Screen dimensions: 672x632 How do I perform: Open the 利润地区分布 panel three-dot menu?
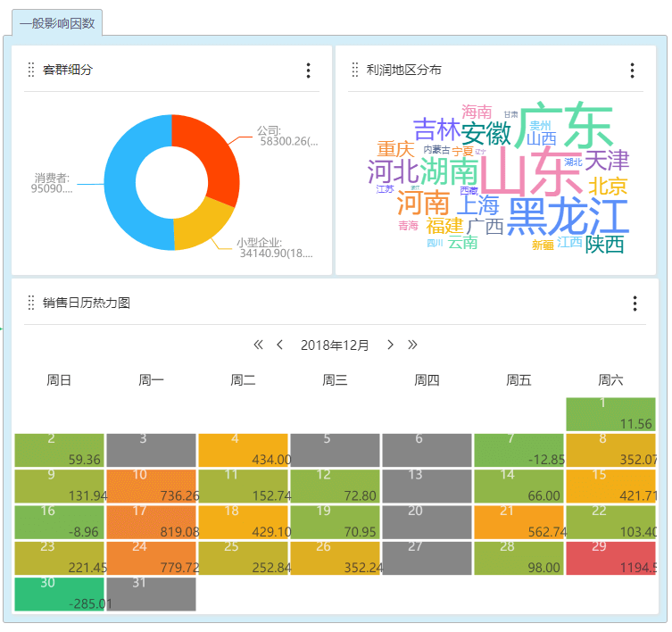632,71
